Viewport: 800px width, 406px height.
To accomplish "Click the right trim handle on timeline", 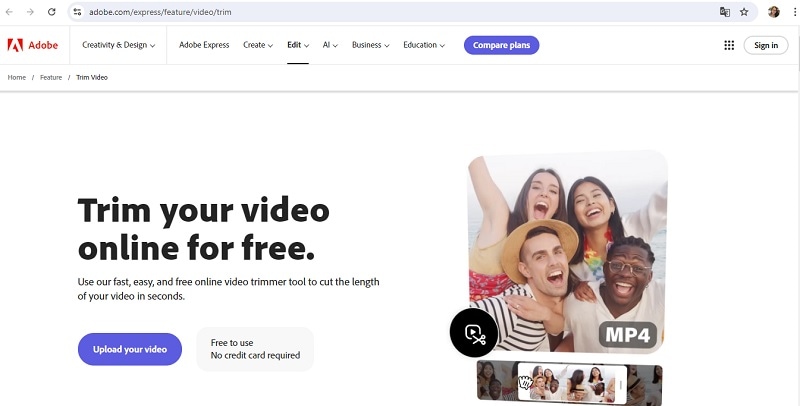I will tap(621, 383).
